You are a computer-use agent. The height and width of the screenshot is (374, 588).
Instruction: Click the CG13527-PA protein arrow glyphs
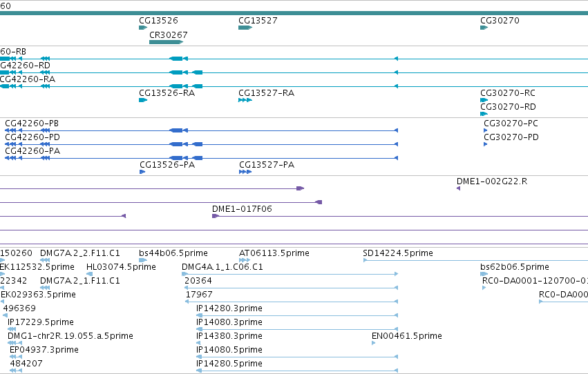(245, 172)
